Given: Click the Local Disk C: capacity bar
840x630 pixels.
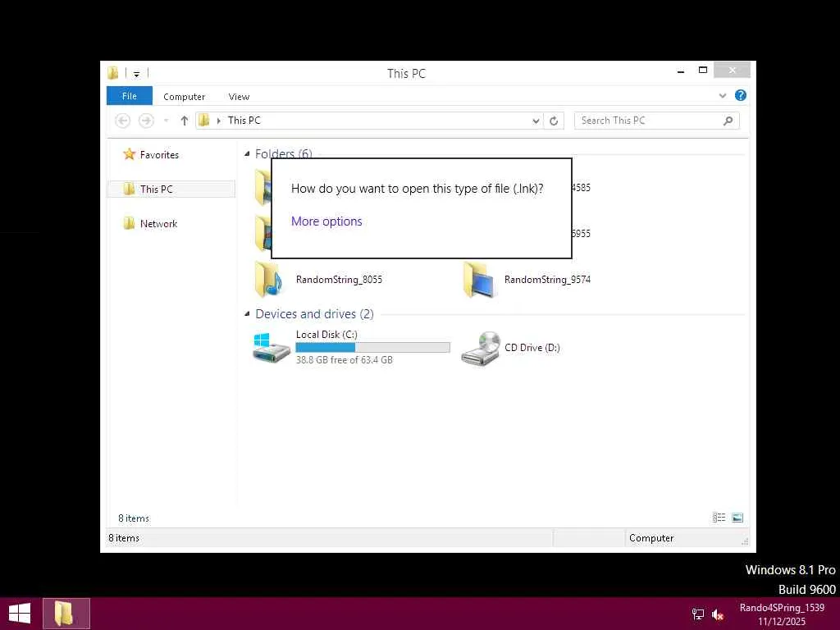Looking at the screenshot, I should (372, 347).
